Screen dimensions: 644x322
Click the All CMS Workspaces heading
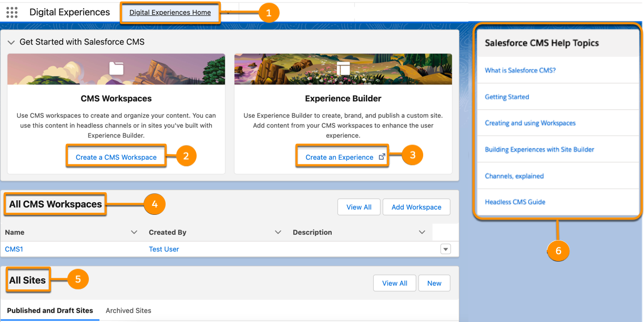[55, 204]
